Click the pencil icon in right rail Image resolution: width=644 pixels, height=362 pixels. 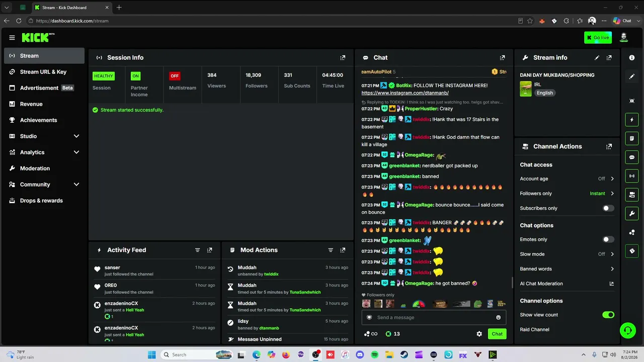[632, 77]
